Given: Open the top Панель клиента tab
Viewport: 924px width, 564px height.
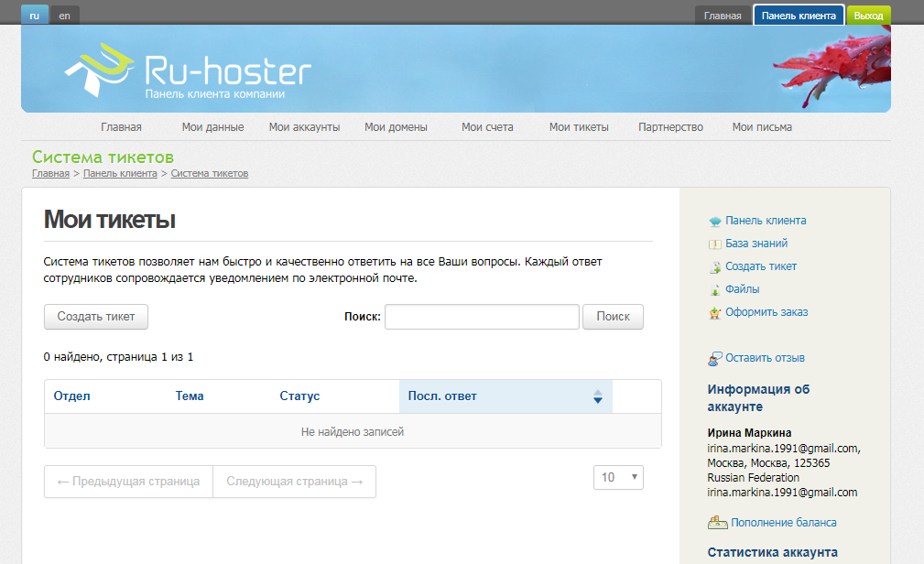Looking at the screenshot, I should (799, 16).
